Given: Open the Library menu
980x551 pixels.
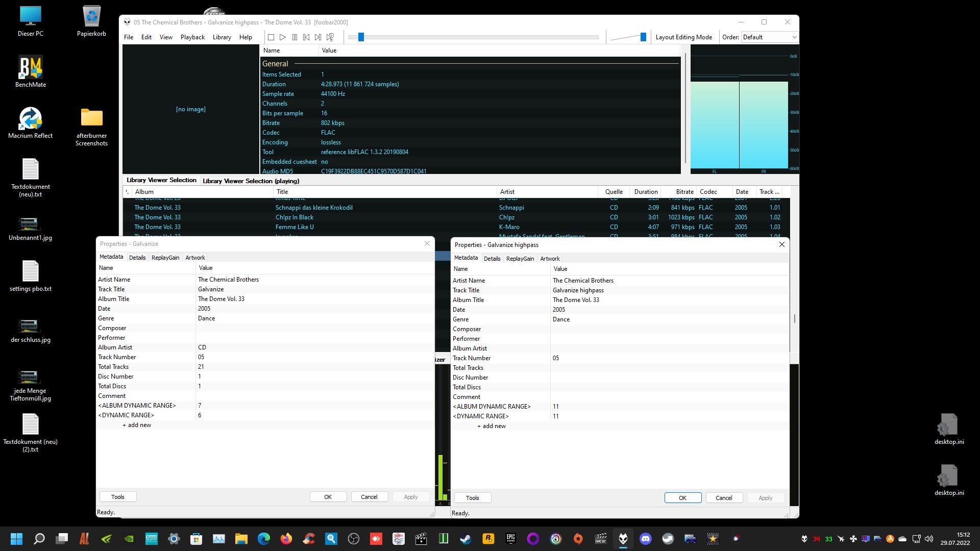Looking at the screenshot, I should 222,37.
